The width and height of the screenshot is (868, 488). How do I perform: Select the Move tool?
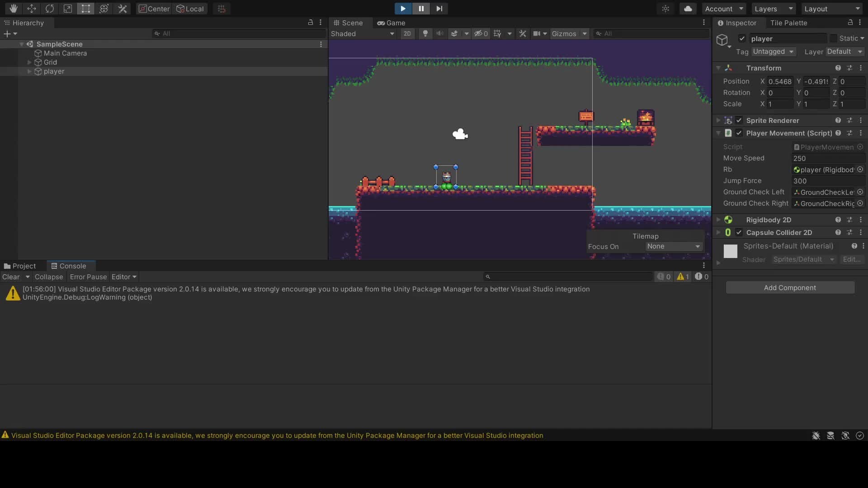pos(32,8)
